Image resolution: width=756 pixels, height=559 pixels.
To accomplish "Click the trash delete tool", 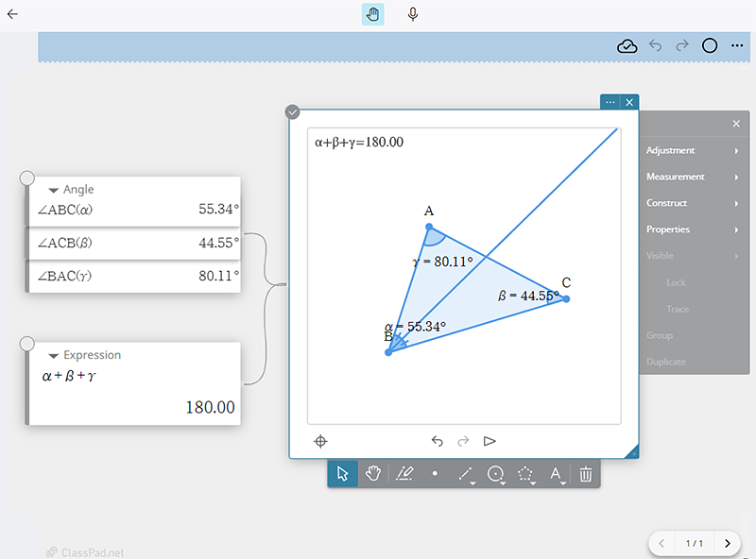I will point(586,474).
